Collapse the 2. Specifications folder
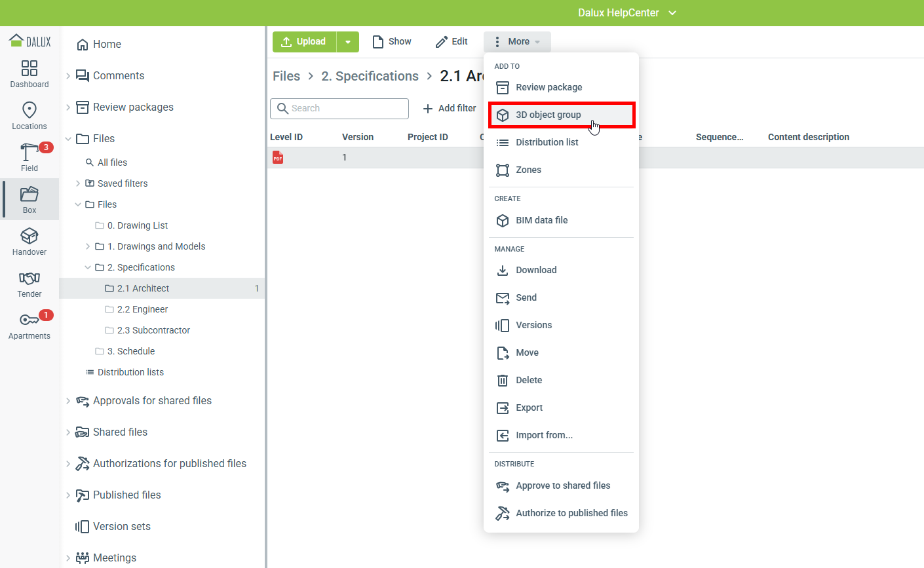The image size is (924, 568). [x=88, y=267]
